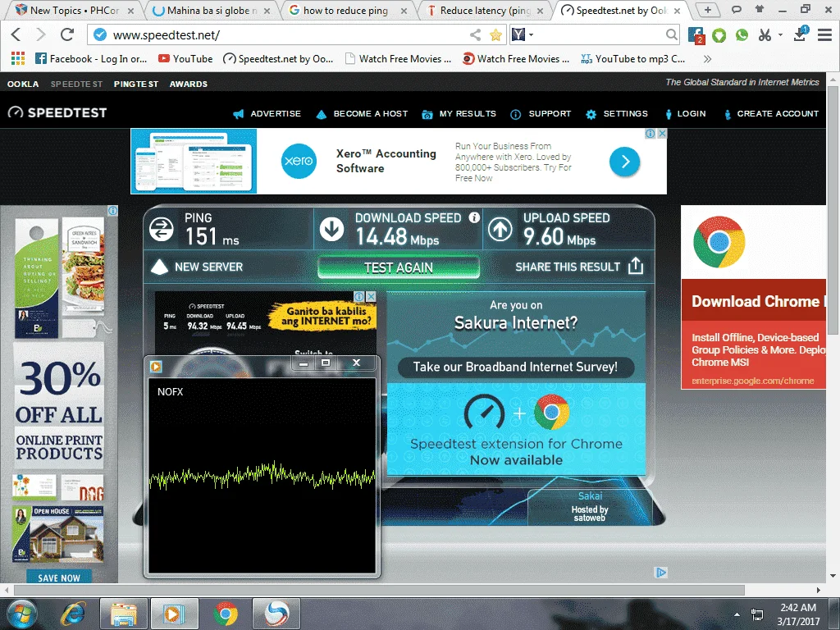Click NEW SERVER button

pyautogui.click(x=197, y=267)
